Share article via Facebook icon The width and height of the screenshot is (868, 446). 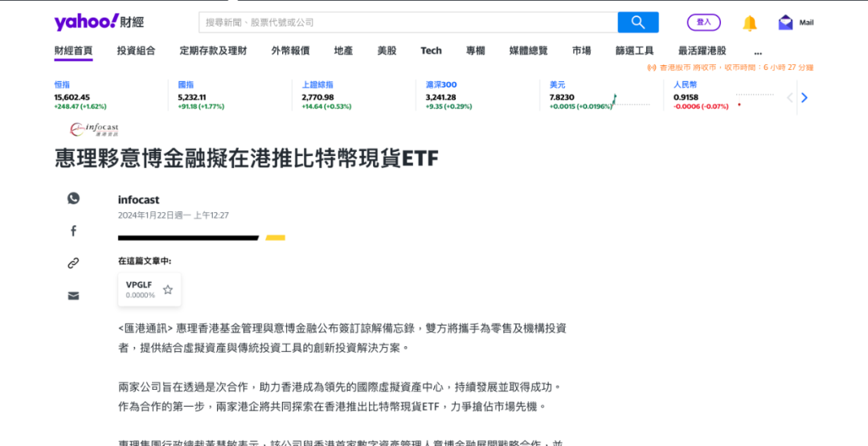click(74, 231)
